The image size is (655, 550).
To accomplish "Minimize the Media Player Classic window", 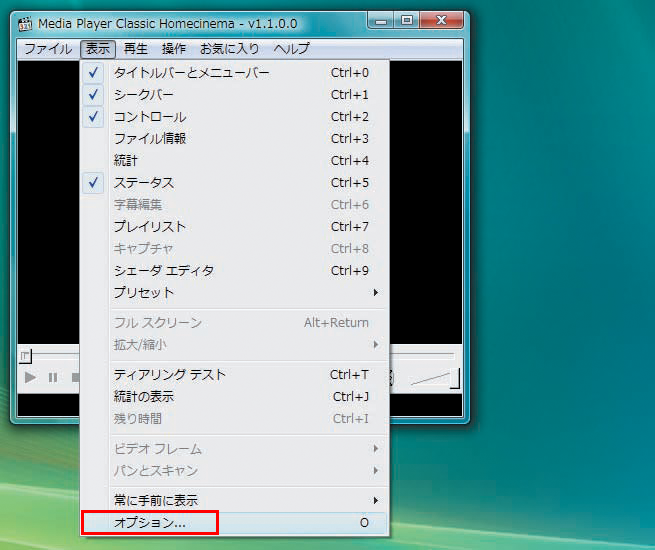I will coord(381,20).
